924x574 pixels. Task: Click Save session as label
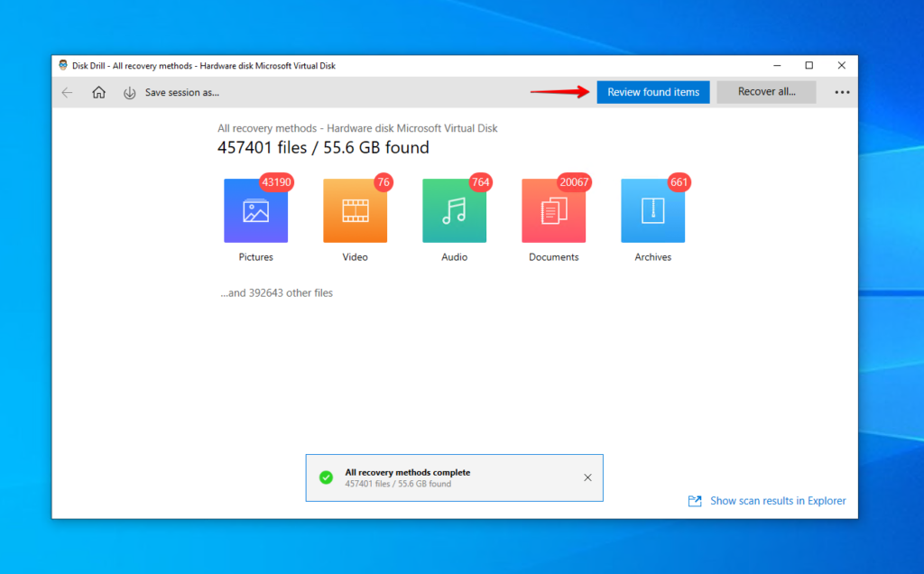point(180,91)
